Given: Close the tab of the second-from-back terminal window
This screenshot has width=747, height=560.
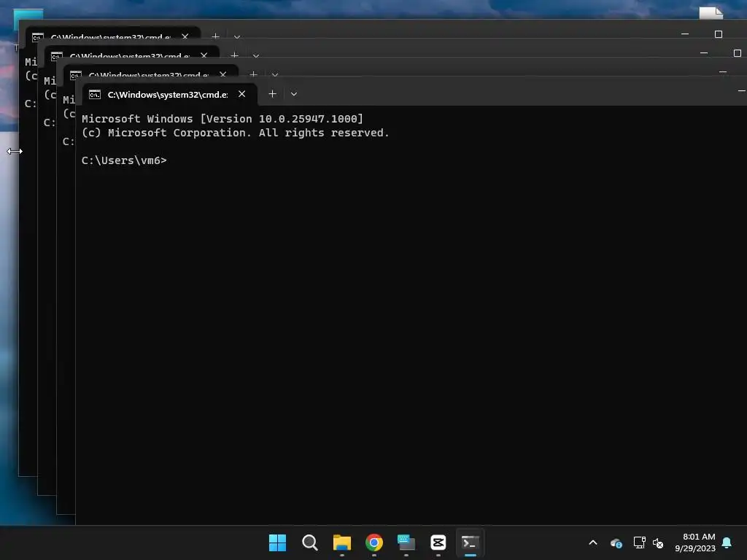Looking at the screenshot, I should (204, 55).
